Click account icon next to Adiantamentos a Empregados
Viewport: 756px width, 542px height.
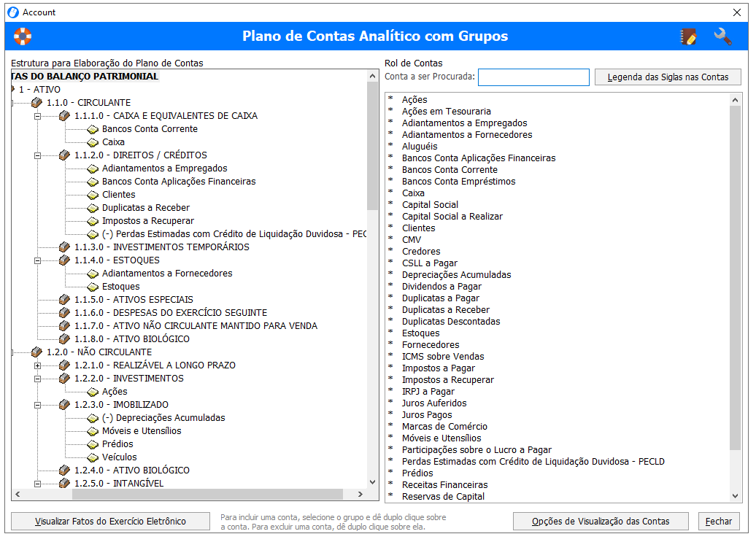93,169
